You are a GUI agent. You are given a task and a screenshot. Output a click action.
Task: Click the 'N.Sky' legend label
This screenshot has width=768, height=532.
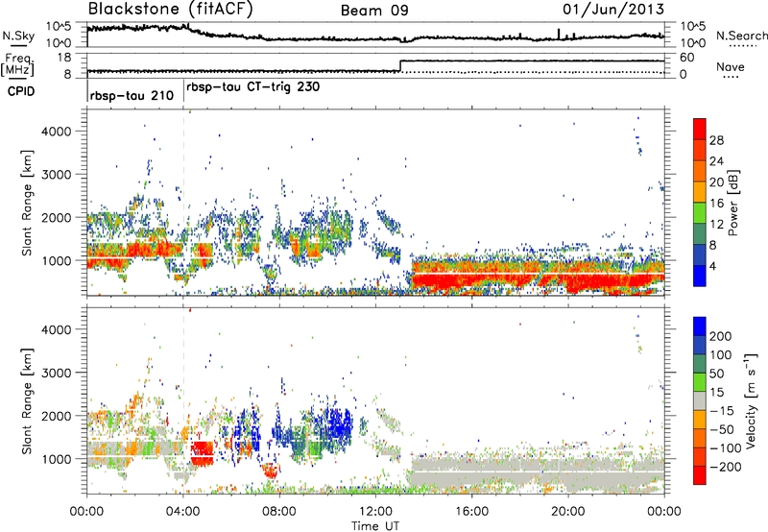18,36
